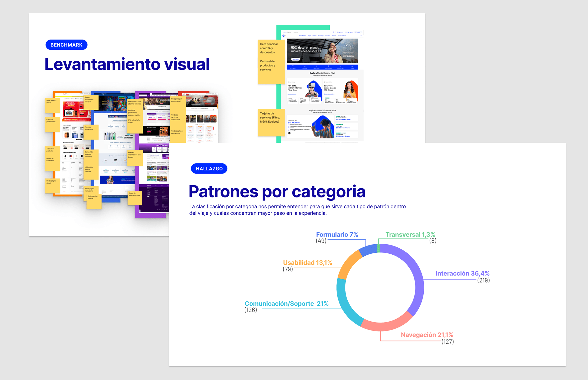Open the Servicio al cliente nav item
Screen dimensions: 588x380
[x=342, y=36]
